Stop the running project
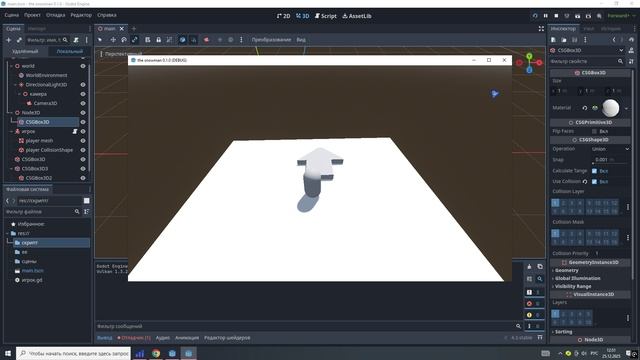 pyautogui.click(x=556, y=16)
